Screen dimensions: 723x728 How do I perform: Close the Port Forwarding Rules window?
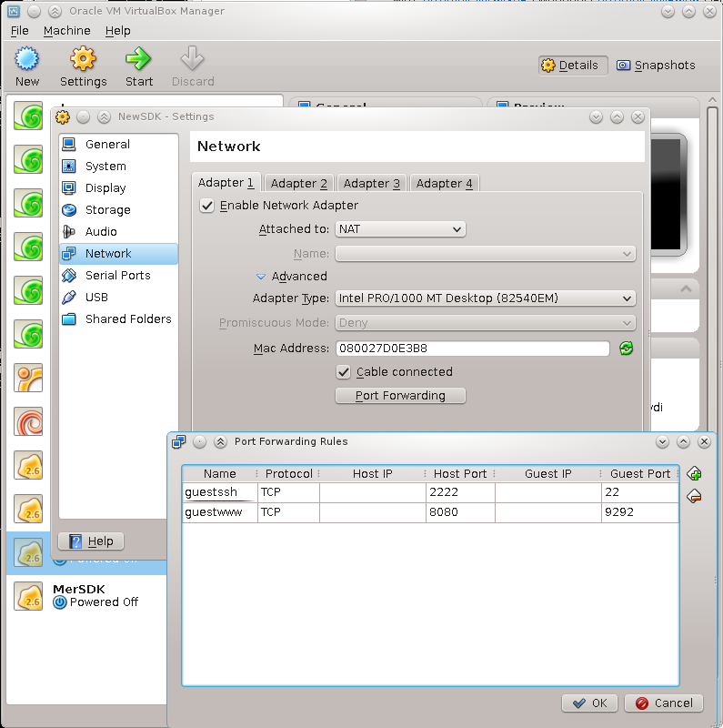click(x=705, y=442)
